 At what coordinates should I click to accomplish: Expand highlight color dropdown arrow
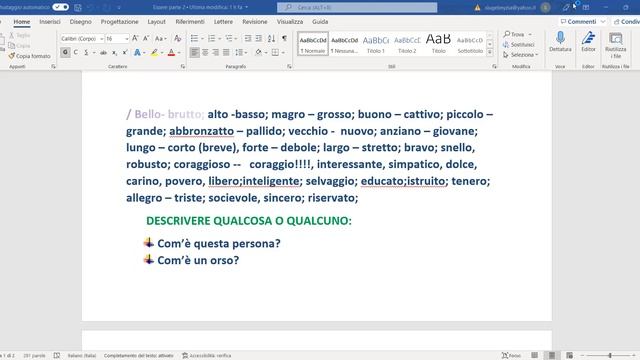[x=162, y=53]
